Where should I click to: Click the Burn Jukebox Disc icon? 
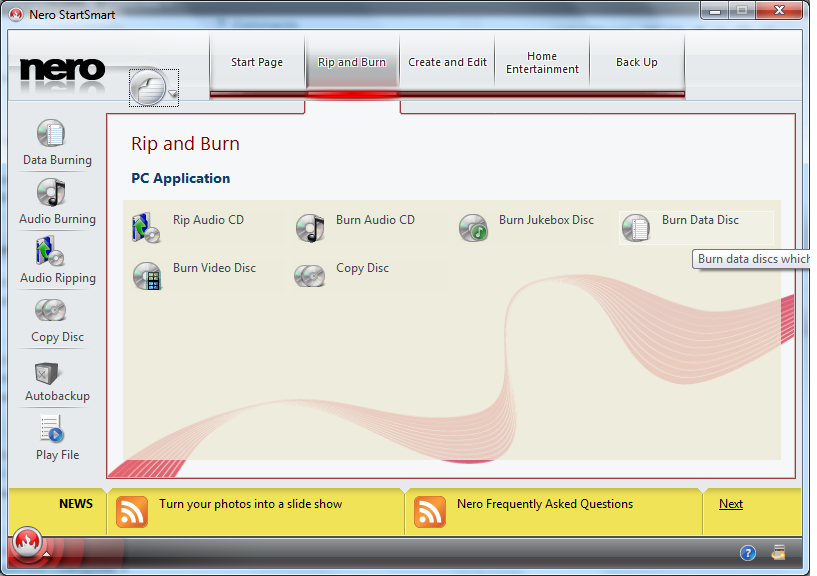coord(473,228)
